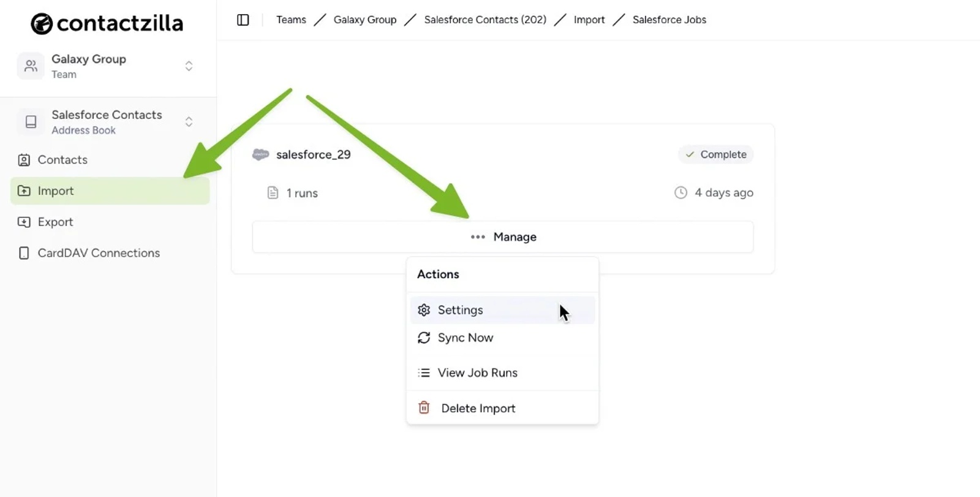Click the contactzilla logo

(x=107, y=23)
